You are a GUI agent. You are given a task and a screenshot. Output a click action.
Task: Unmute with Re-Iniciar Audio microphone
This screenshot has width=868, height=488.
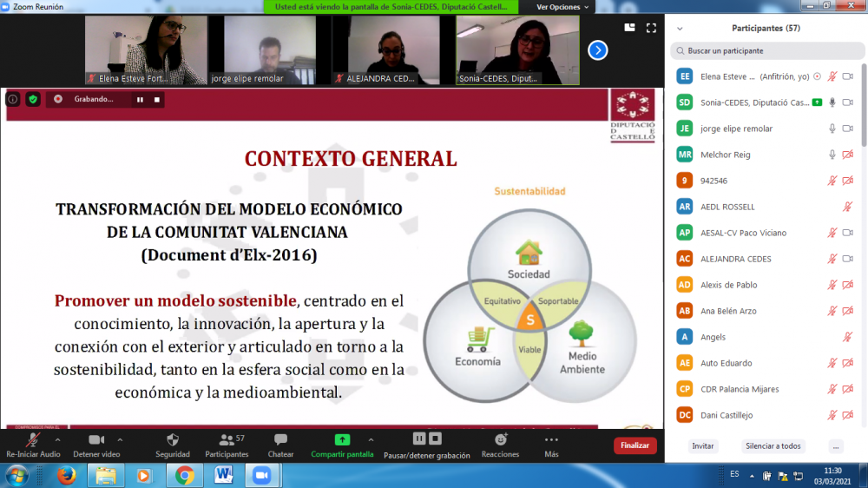(33, 440)
